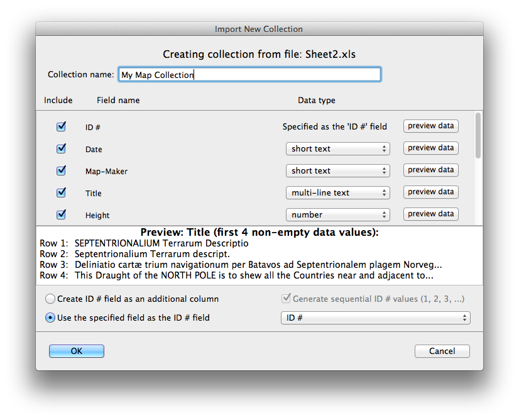Preview data for the Map-Maker field
The height and width of the screenshot is (420, 519).
click(430, 170)
